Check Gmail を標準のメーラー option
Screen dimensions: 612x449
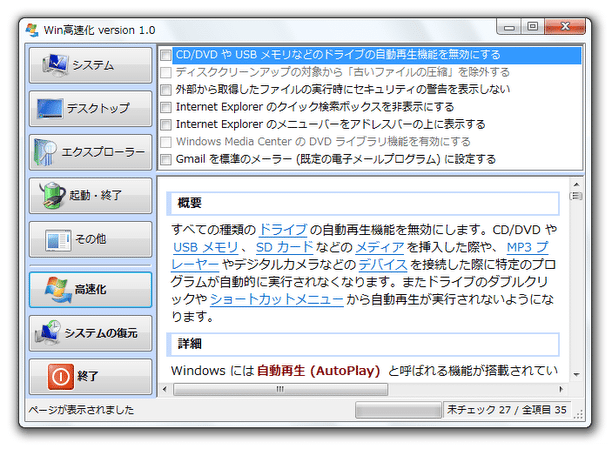pyautogui.click(x=166, y=159)
